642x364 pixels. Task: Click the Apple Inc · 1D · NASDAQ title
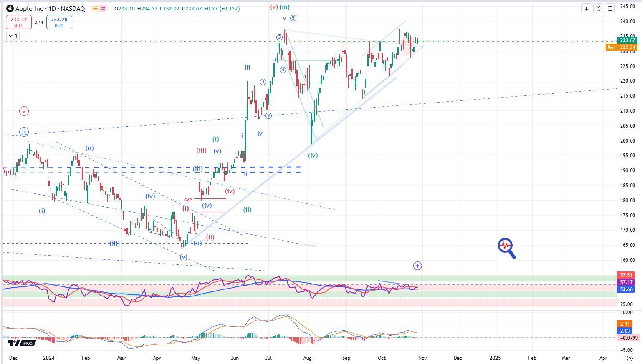click(x=50, y=8)
